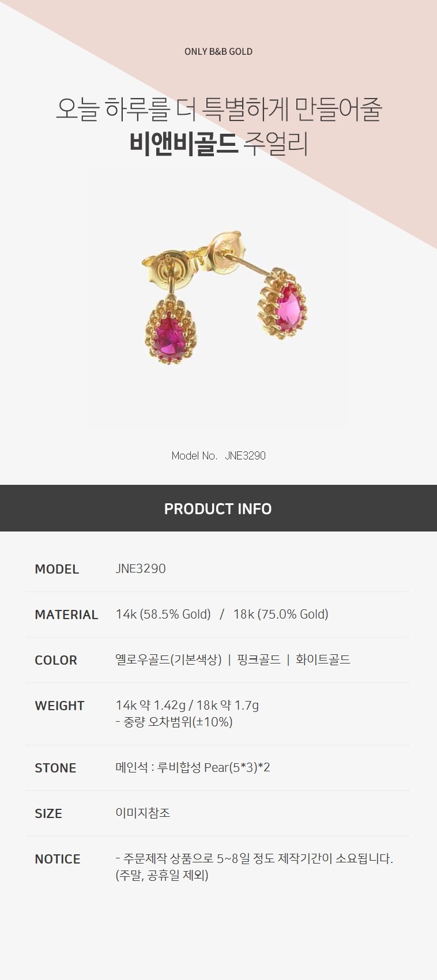Click the SIZE 이미지참조 value

click(x=143, y=813)
